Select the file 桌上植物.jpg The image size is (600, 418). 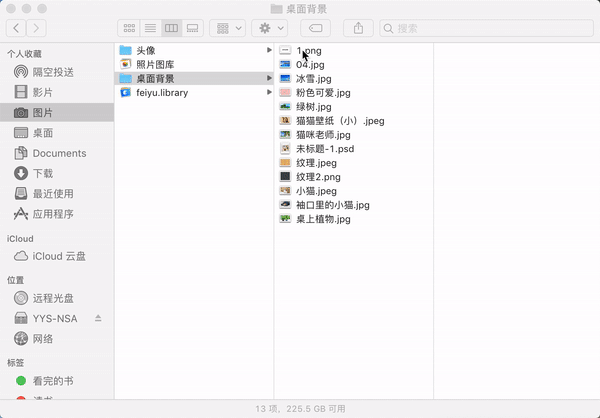click(354, 219)
